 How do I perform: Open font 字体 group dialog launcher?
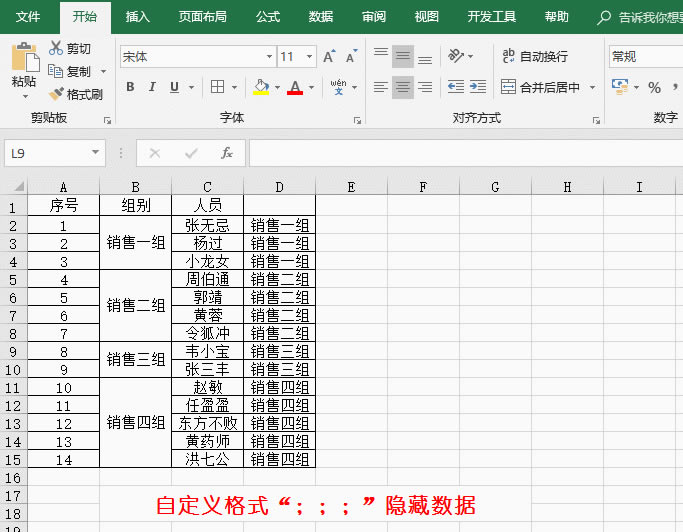coord(357,121)
